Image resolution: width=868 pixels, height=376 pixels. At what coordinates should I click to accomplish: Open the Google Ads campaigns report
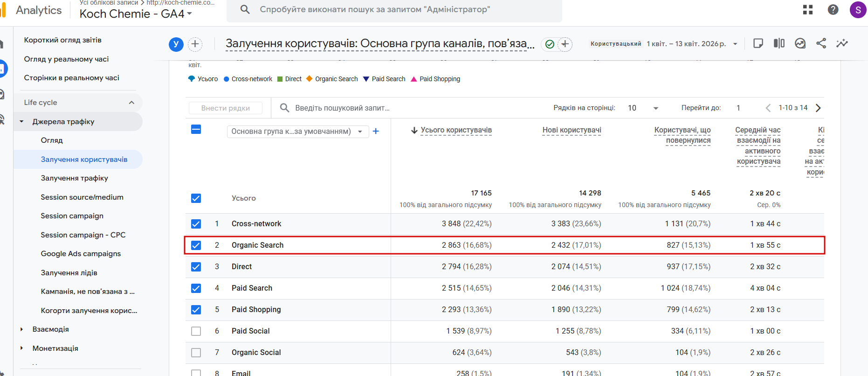[x=81, y=254]
